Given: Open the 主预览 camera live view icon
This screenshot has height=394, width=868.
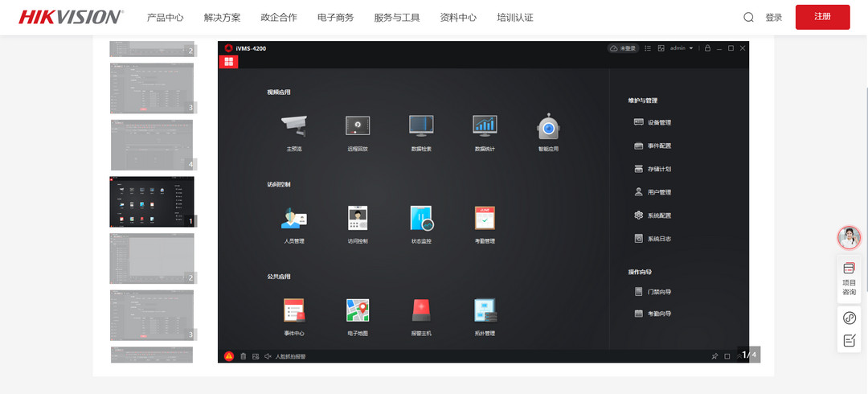Looking at the screenshot, I should coord(294,126).
